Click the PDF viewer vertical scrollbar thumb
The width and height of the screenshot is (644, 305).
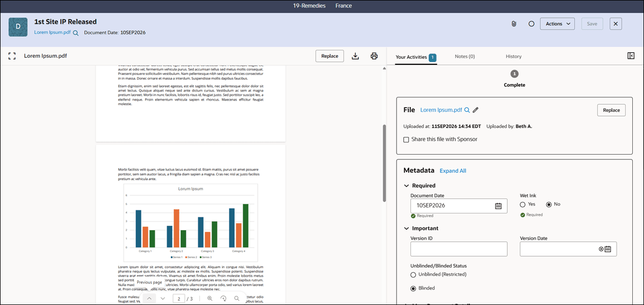(384, 163)
